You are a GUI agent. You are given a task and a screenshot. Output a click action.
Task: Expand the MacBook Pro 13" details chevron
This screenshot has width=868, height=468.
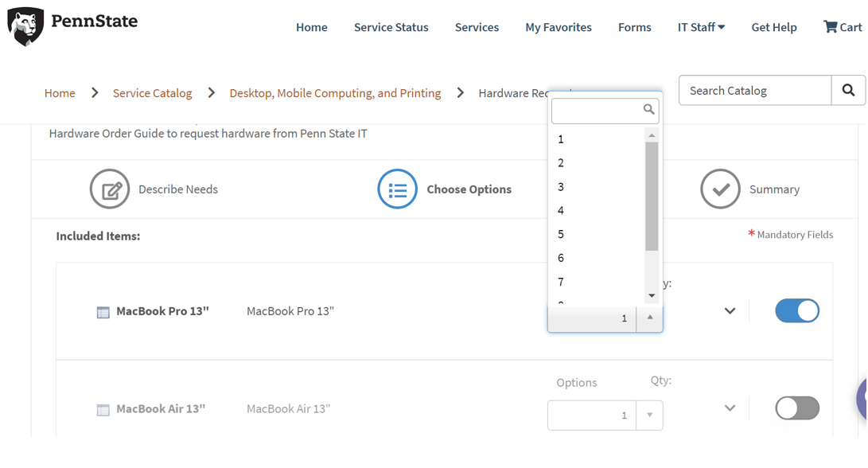(730, 311)
